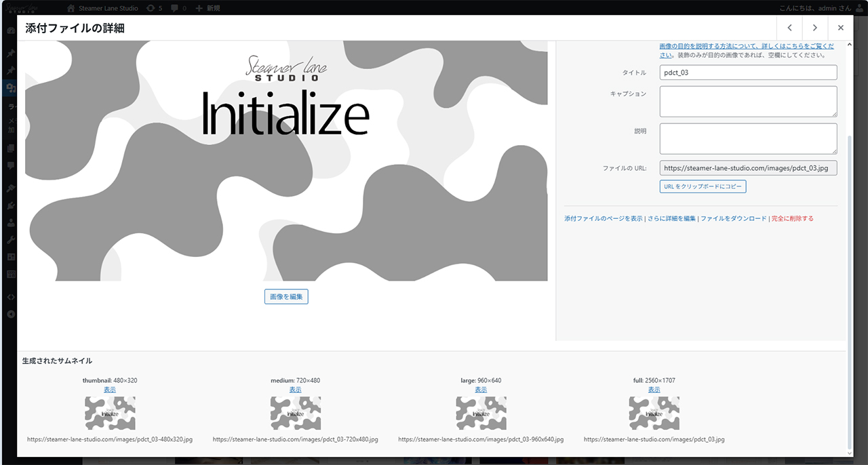Viewport: 868px width, 465px height.
Task: Click ファイルをダウンロード link
Action: pos(734,219)
